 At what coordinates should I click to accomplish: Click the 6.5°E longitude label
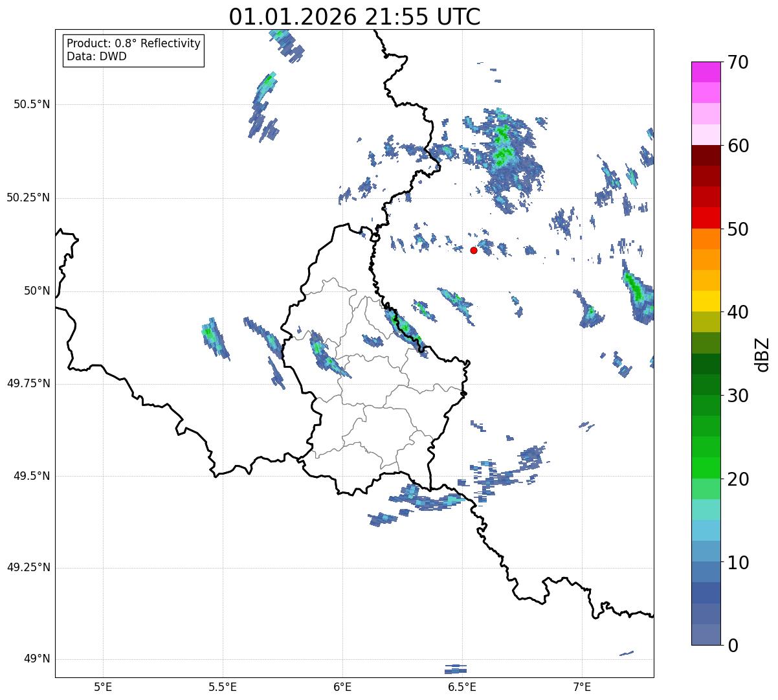pos(462,686)
